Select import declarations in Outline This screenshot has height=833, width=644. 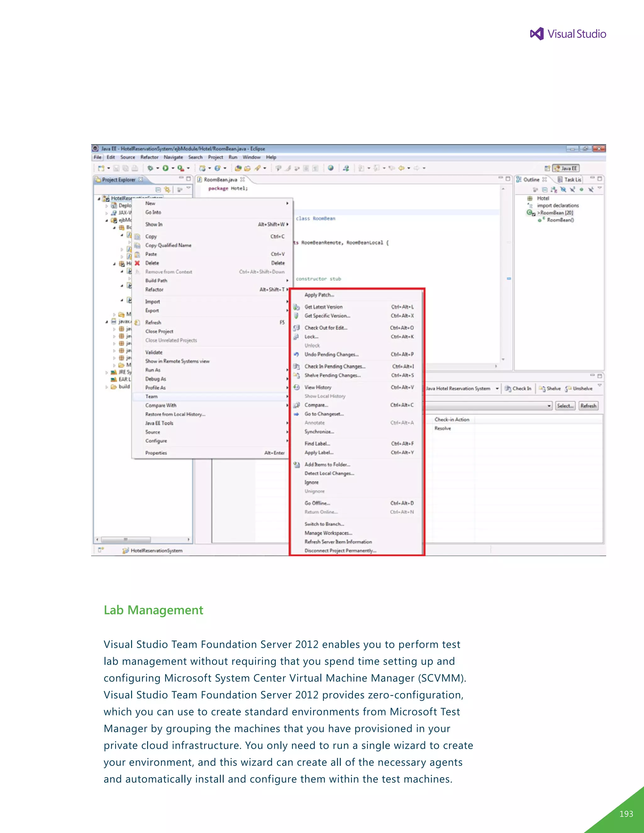click(x=558, y=206)
